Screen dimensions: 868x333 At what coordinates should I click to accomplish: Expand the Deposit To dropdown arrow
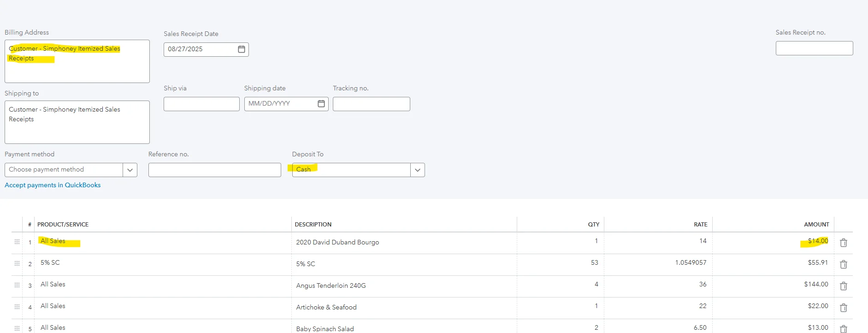point(418,170)
